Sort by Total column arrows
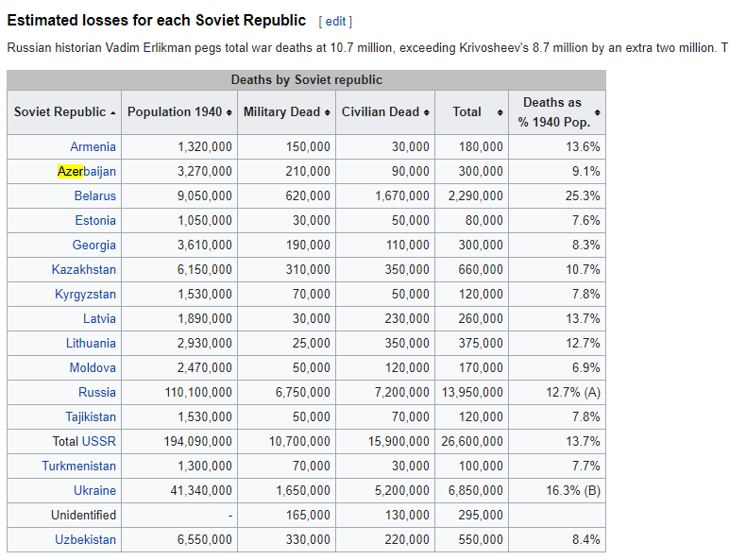The height and width of the screenshot is (560, 729). (500, 112)
